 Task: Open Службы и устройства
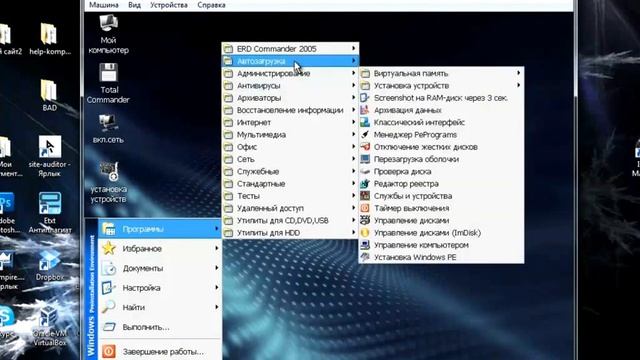441,196
